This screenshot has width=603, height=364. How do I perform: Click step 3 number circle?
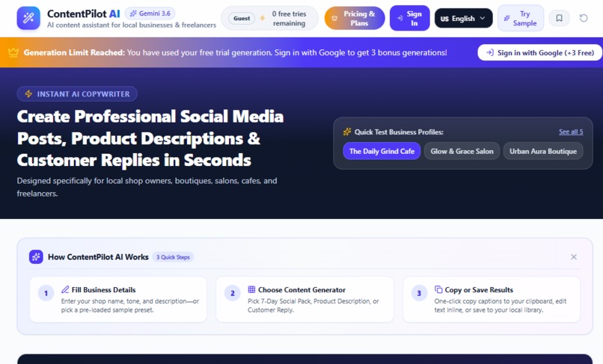coord(419,293)
